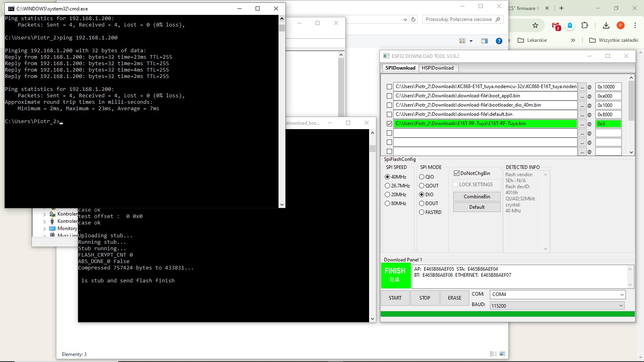644x362 pixels.
Task: Click the browse button for E16T-RF-Tuya.bin row
Action: pyautogui.click(x=582, y=124)
